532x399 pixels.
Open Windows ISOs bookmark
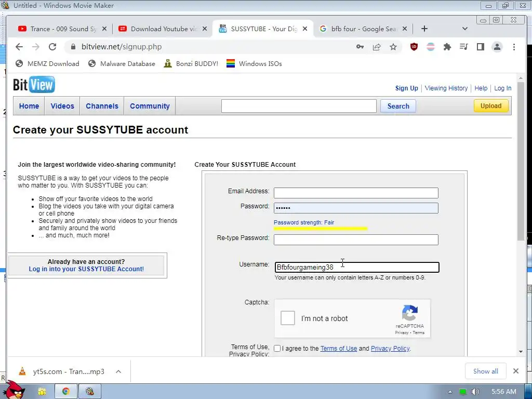(254, 64)
